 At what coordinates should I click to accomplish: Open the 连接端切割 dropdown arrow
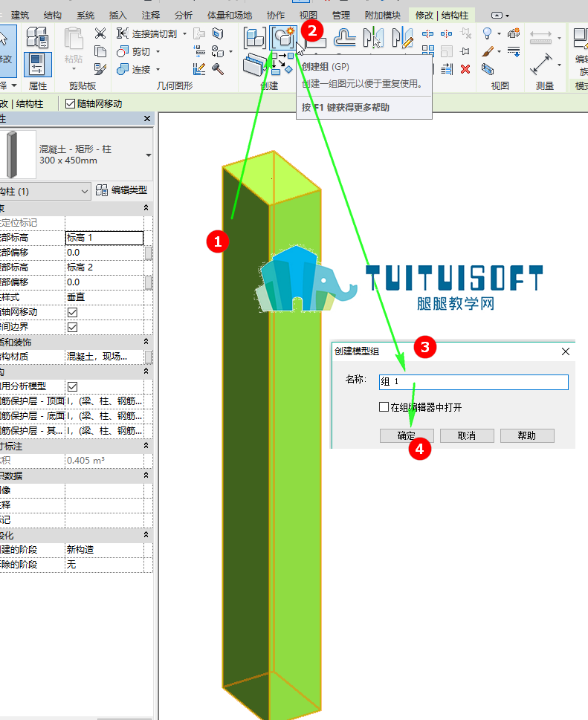184,33
